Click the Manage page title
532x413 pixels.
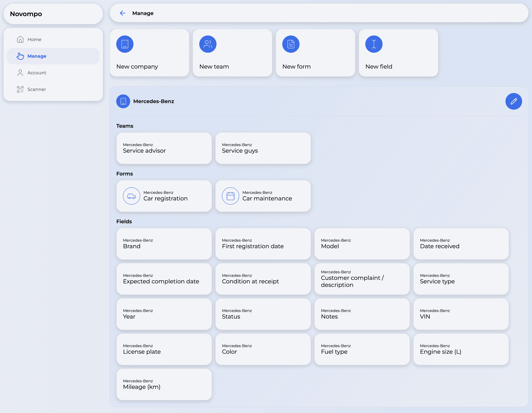click(143, 13)
